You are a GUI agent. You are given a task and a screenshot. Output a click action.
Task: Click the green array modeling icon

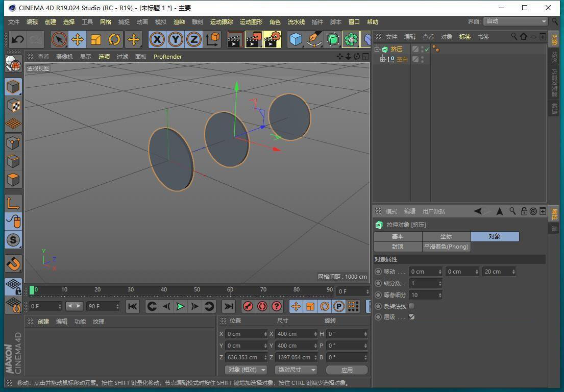tap(351, 39)
